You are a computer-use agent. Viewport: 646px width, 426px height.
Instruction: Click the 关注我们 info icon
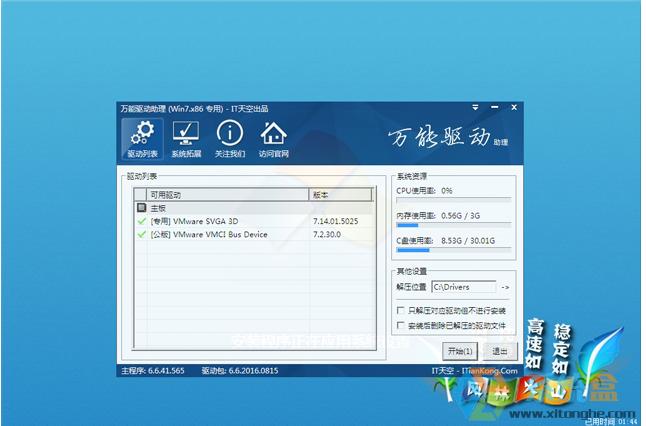click(x=229, y=139)
